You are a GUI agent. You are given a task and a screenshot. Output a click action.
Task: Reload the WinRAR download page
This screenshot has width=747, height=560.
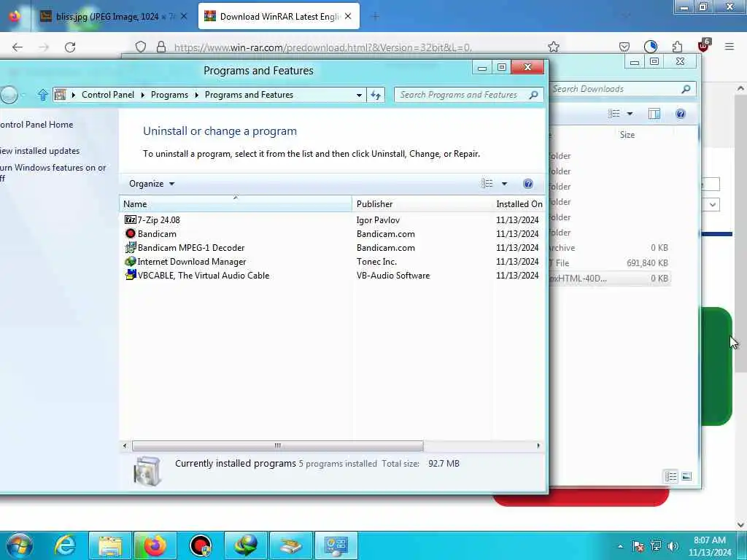70,47
